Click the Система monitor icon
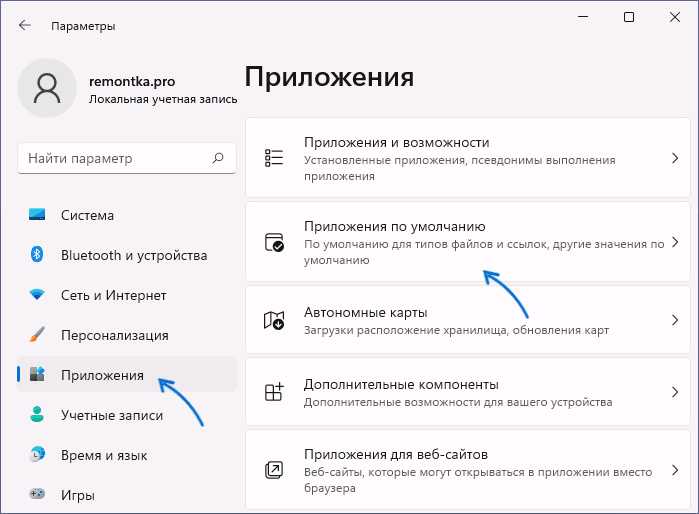This screenshot has width=699, height=514. [x=37, y=214]
